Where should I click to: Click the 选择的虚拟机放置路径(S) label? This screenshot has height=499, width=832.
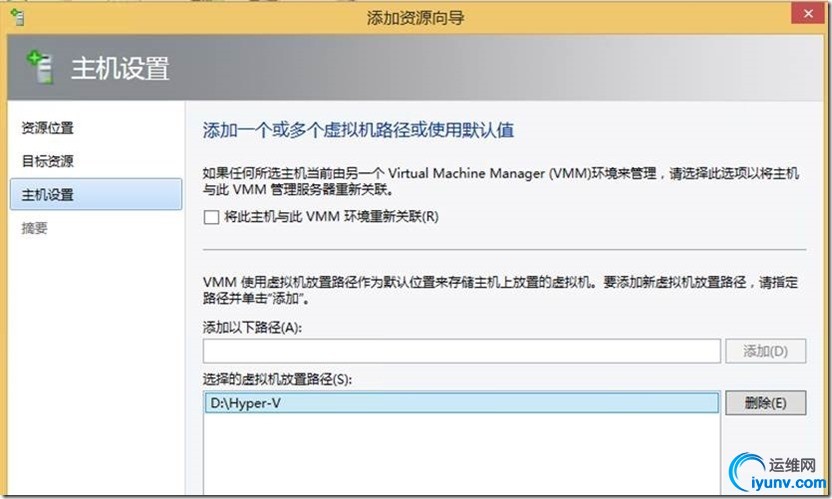click(277, 379)
